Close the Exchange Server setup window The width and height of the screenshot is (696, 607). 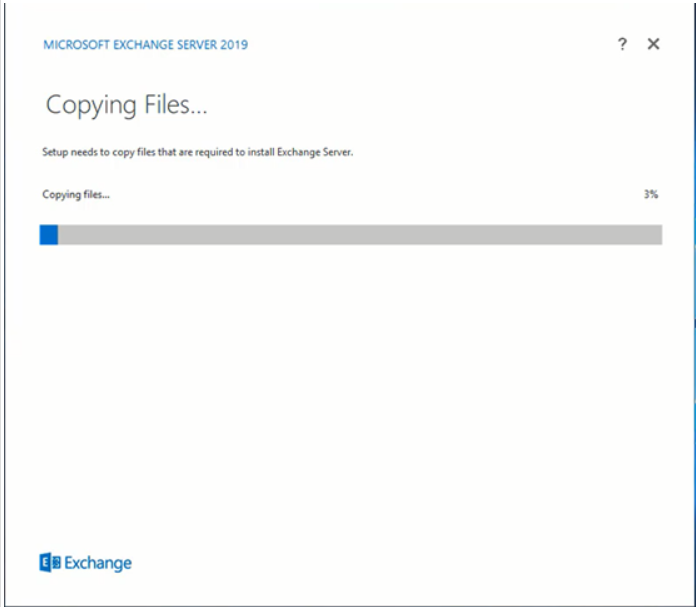pos(653,44)
